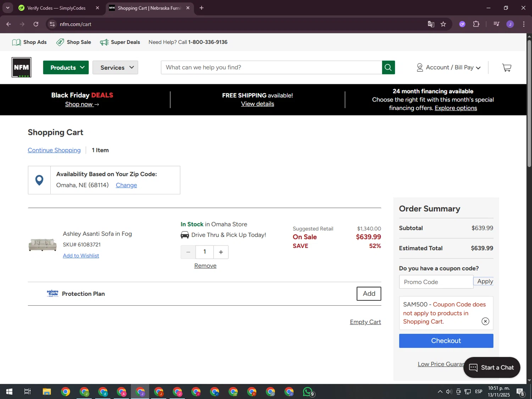Image resolution: width=532 pixels, height=399 pixels.
Task: Click the Square Trade logo
Action: click(x=53, y=293)
